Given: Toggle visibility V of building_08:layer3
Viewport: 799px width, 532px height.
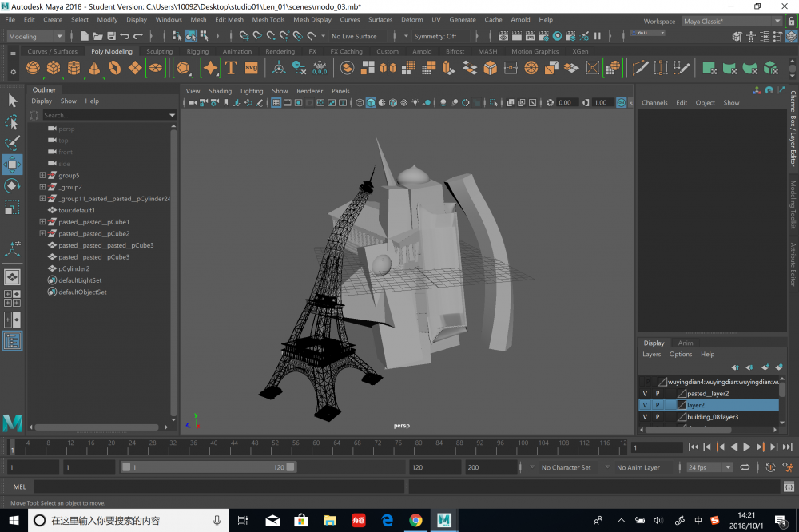Looking at the screenshot, I should click(x=645, y=417).
